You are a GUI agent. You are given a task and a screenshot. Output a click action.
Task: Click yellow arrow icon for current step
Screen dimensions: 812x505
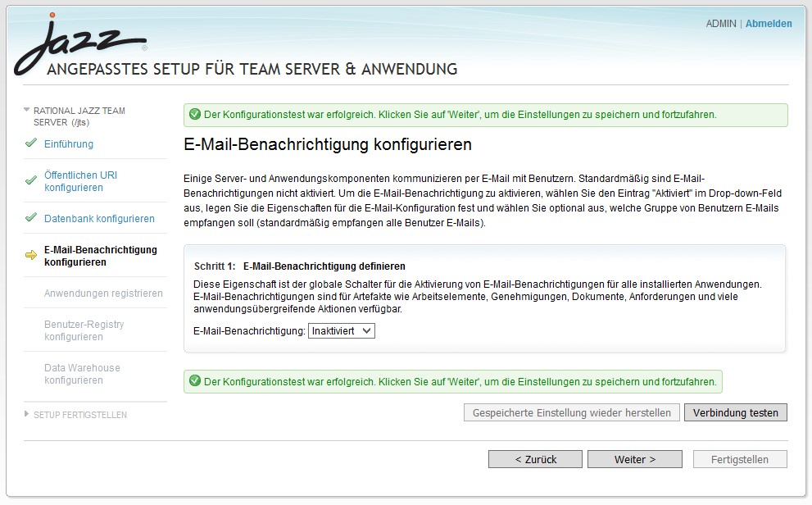pos(31,256)
